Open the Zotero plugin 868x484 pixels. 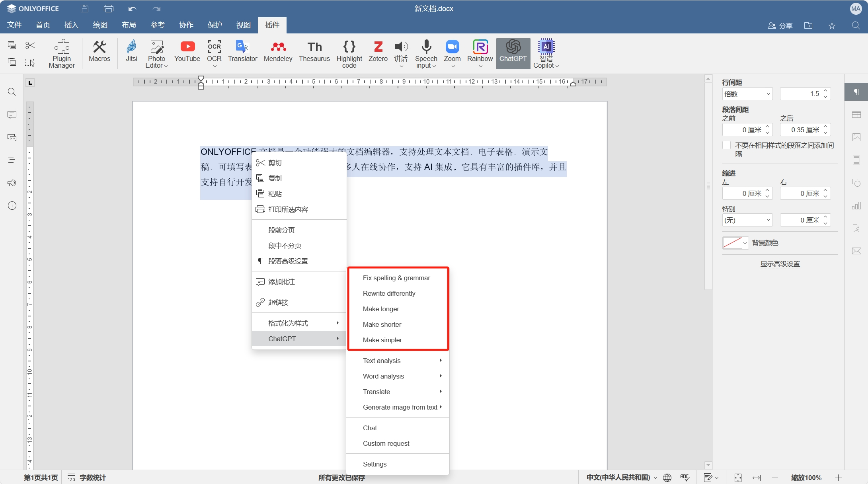pyautogui.click(x=378, y=51)
